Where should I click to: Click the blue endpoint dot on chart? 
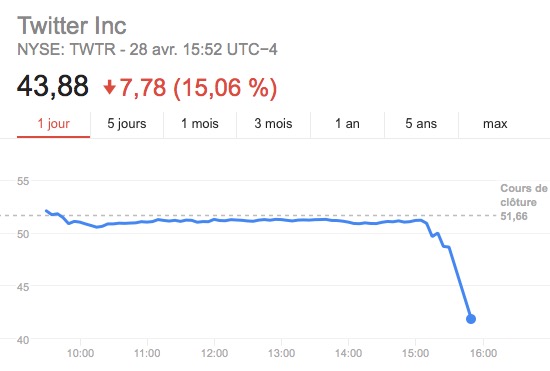point(471,319)
